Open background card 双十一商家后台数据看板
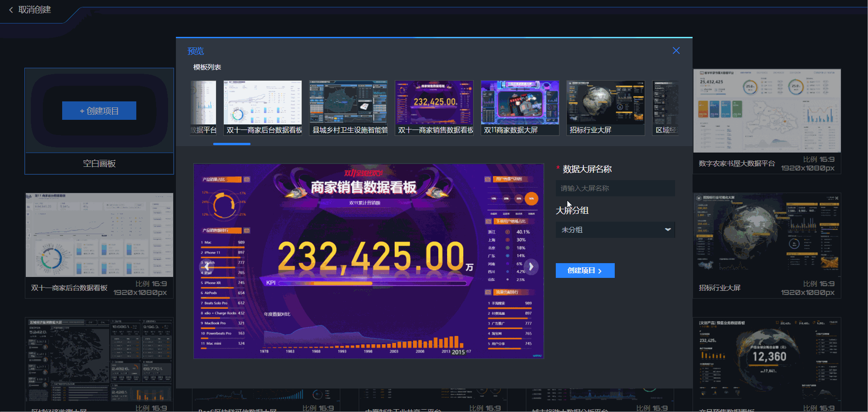The image size is (868, 412). pos(99,246)
